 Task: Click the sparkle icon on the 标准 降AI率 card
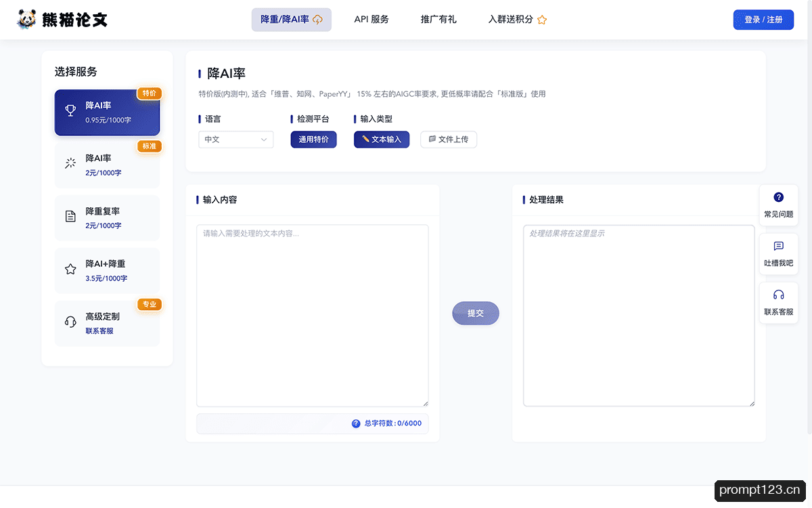[x=70, y=163]
